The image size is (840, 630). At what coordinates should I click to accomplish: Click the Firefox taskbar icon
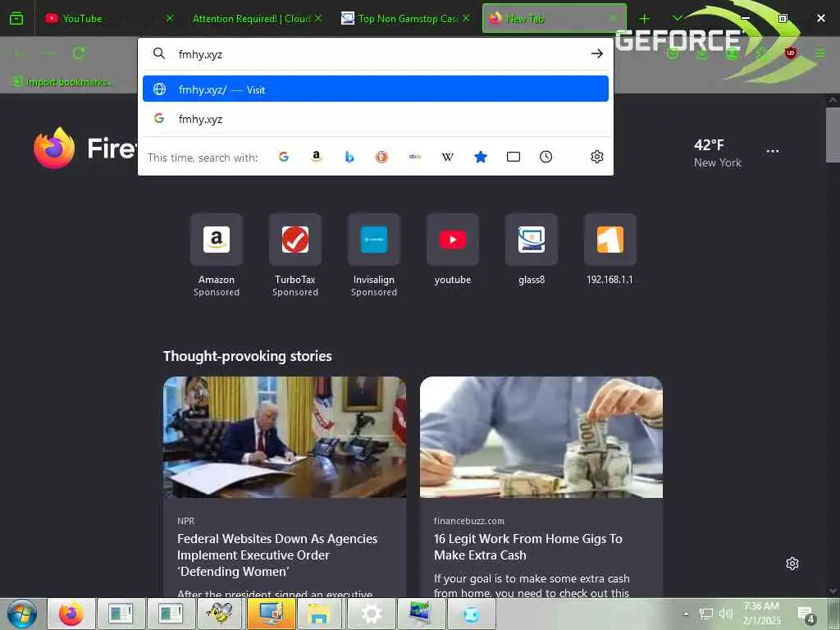click(71, 614)
